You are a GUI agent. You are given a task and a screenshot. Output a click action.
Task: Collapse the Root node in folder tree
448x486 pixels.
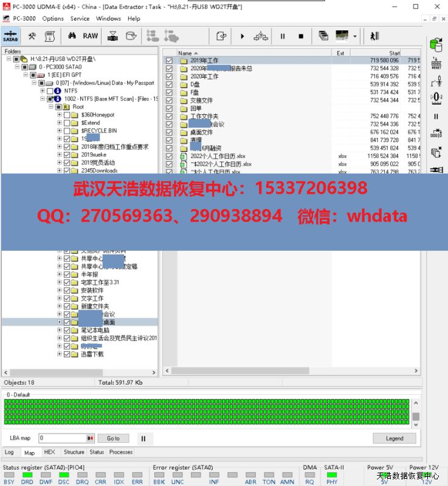[51, 107]
